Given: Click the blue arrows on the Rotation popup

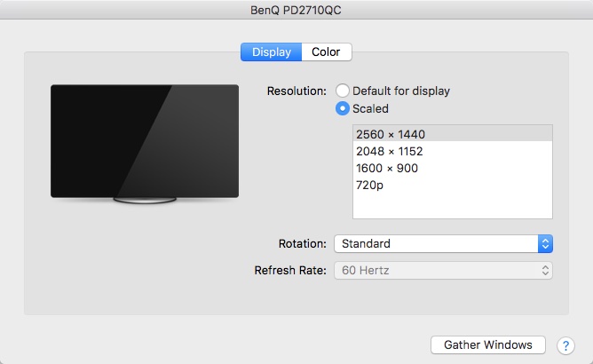Looking at the screenshot, I should click(545, 243).
